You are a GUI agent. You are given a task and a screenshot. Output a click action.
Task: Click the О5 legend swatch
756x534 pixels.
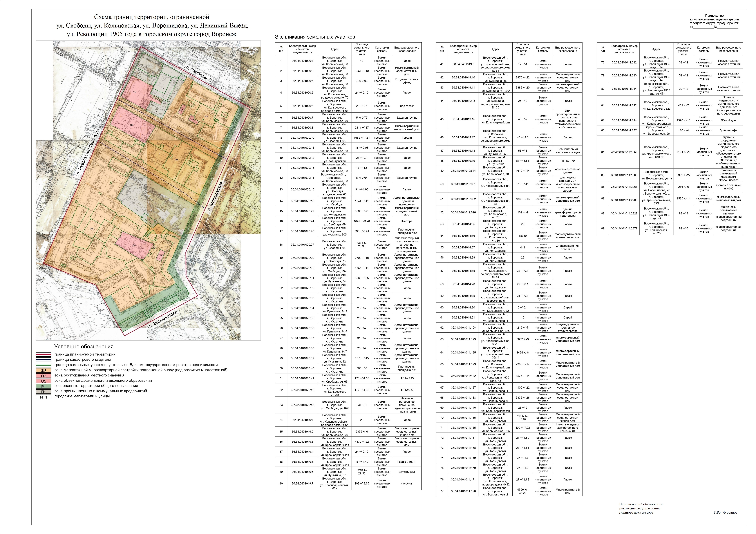[x=43, y=381]
